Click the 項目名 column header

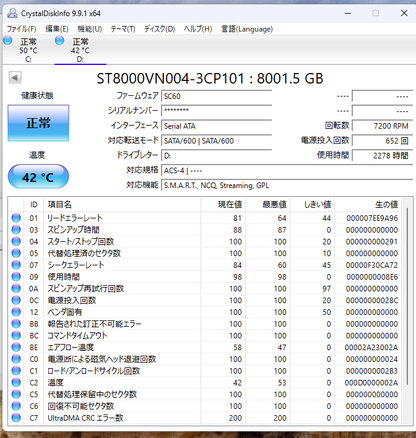click(x=122, y=204)
